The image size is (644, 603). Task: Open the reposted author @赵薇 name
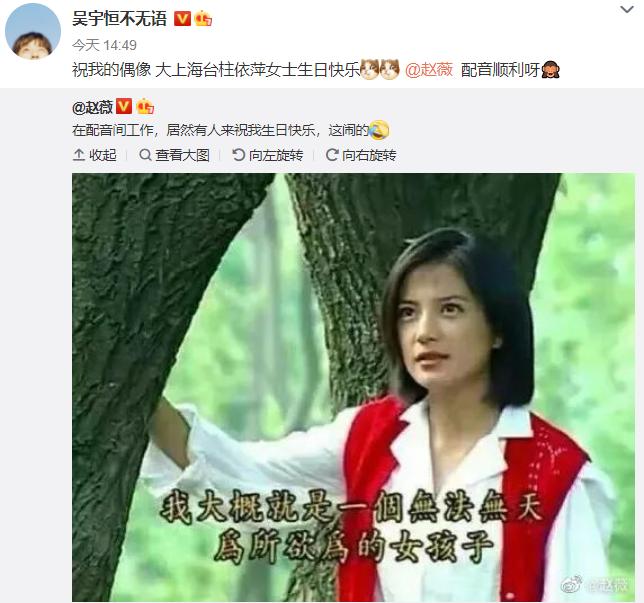92,108
